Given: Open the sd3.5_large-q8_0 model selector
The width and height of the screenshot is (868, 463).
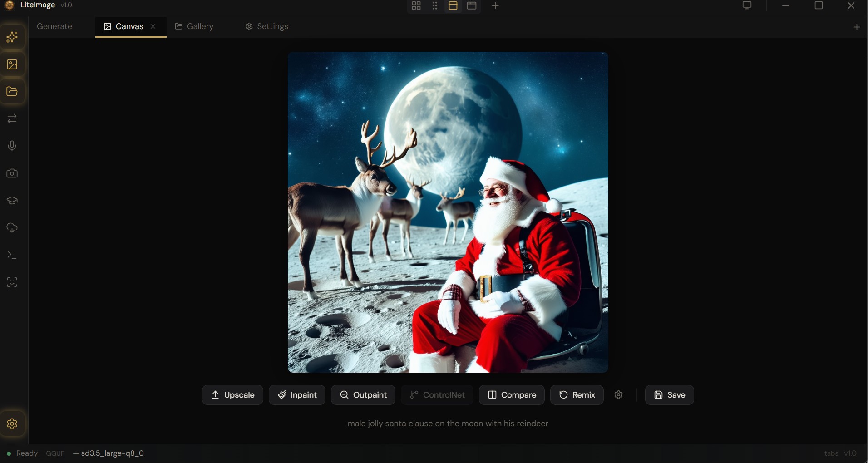Looking at the screenshot, I should coord(108,453).
